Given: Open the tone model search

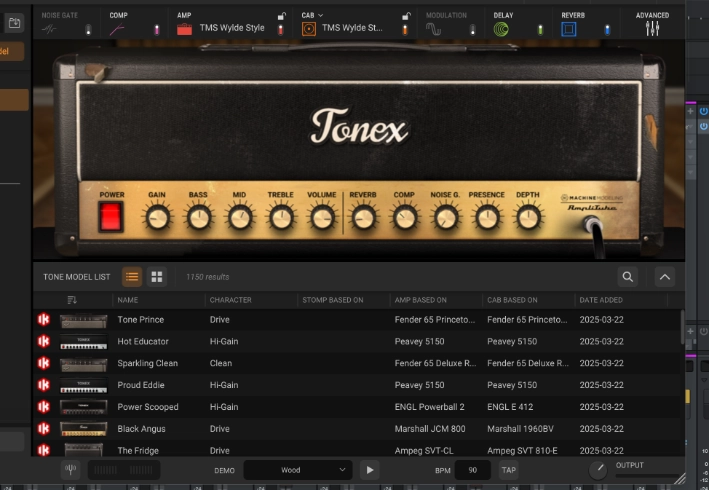Looking at the screenshot, I should click(x=628, y=277).
